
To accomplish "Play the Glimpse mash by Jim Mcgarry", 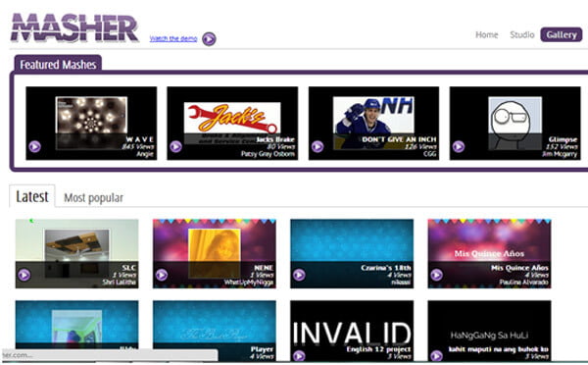I will coord(459,146).
